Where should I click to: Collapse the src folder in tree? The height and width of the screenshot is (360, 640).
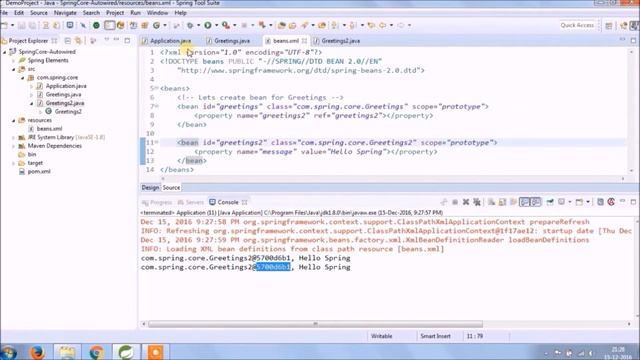click(14, 69)
